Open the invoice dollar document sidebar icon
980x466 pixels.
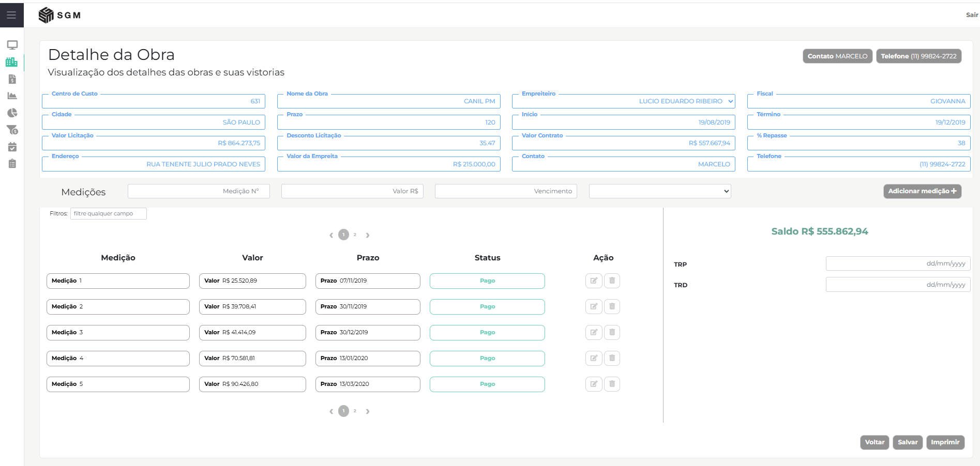tap(12, 79)
